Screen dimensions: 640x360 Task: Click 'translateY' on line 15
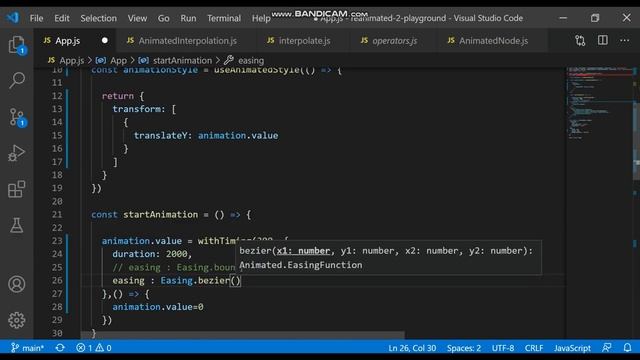161,136
